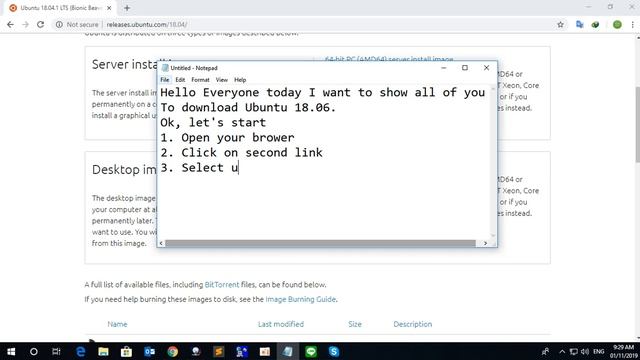Open Notepad's Format menu
This screenshot has width=640, height=360.
(200, 80)
